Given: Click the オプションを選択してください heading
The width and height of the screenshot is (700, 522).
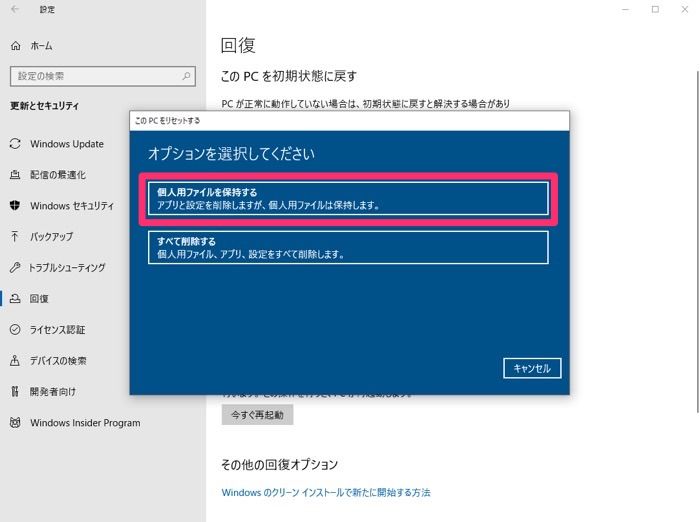Looking at the screenshot, I should coord(231,154).
